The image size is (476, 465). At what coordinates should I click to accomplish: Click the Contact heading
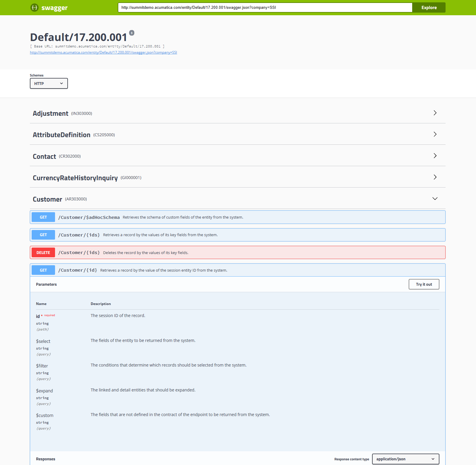[44, 156]
